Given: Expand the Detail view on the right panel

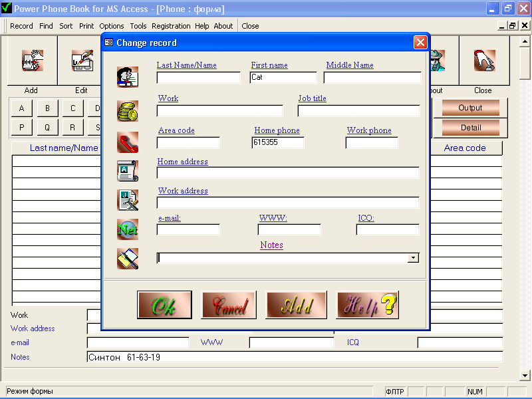Looking at the screenshot, I should [x=470, y=127].
